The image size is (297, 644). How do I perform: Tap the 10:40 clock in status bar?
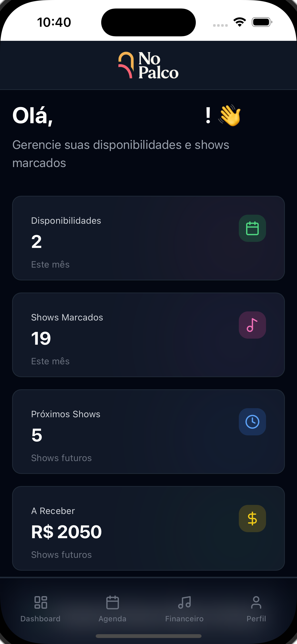[x=54, y=22]
